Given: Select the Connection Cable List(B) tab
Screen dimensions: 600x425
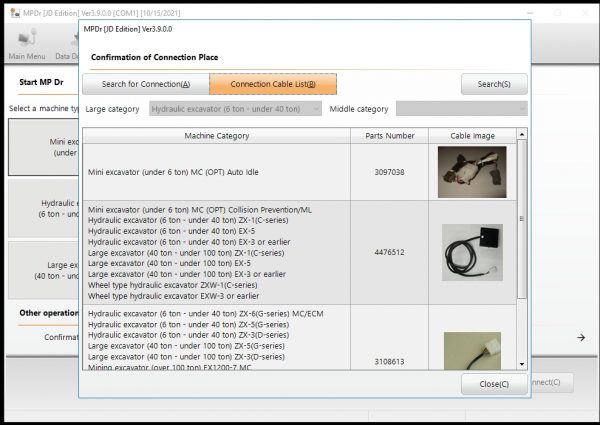Looking at the screenshot, I should [273, 84].
